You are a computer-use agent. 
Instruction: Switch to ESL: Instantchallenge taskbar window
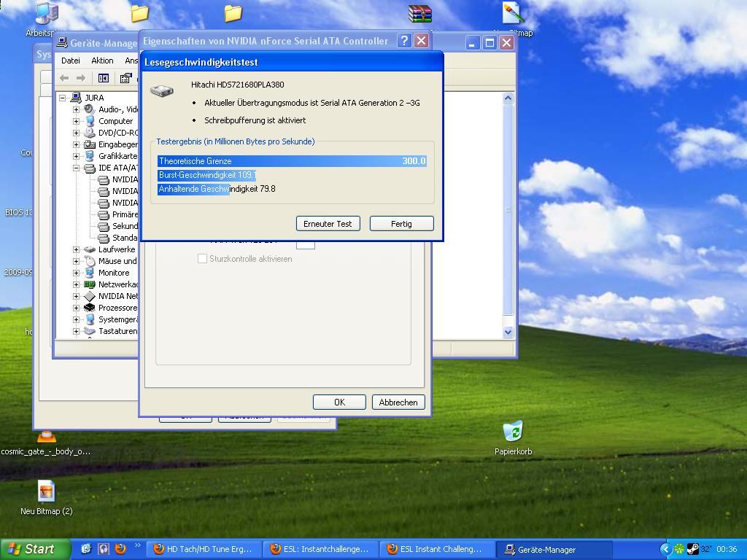[x=320, y=550]
